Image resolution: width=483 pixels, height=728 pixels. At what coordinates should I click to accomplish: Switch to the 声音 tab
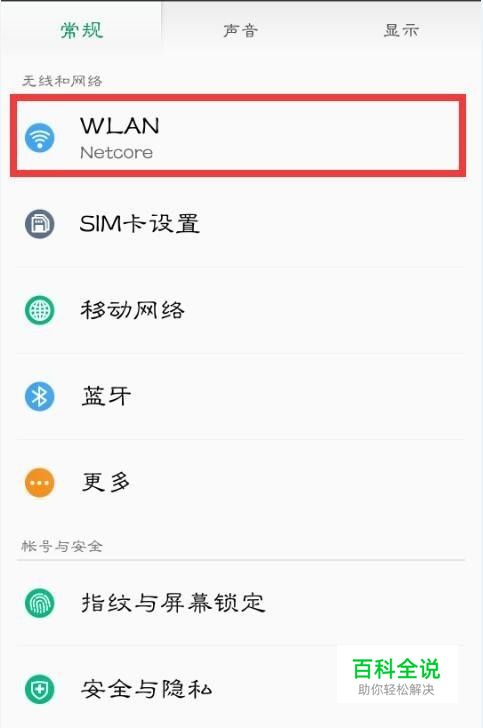[x=241, y=31]
